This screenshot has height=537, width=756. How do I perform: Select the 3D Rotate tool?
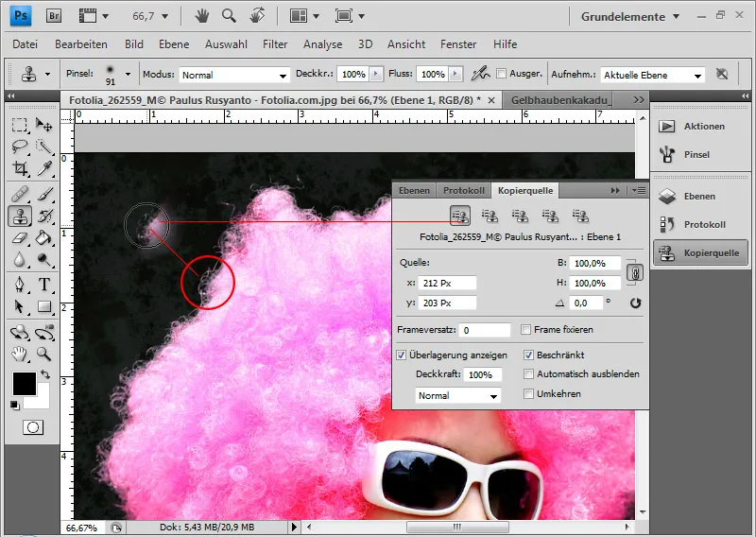pyautogui.click(x=19, y=333)
